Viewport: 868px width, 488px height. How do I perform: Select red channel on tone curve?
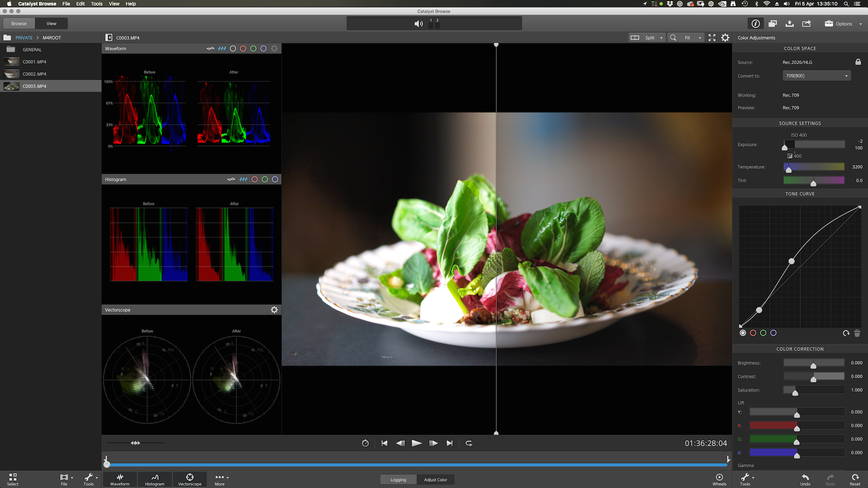click(x=753, y=333)
